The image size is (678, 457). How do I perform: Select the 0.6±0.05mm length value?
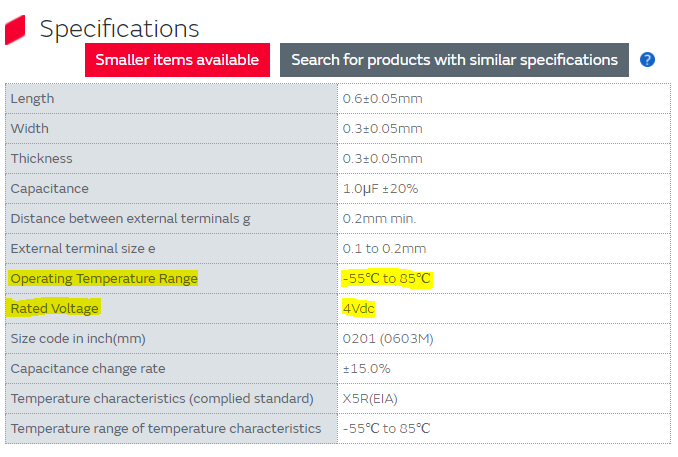click(382, 99)
